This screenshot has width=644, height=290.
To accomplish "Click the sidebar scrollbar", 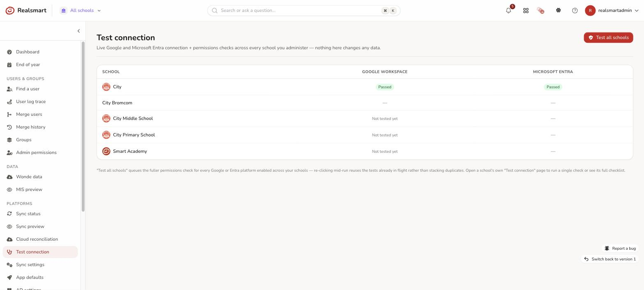I will (x=83, y=127).
